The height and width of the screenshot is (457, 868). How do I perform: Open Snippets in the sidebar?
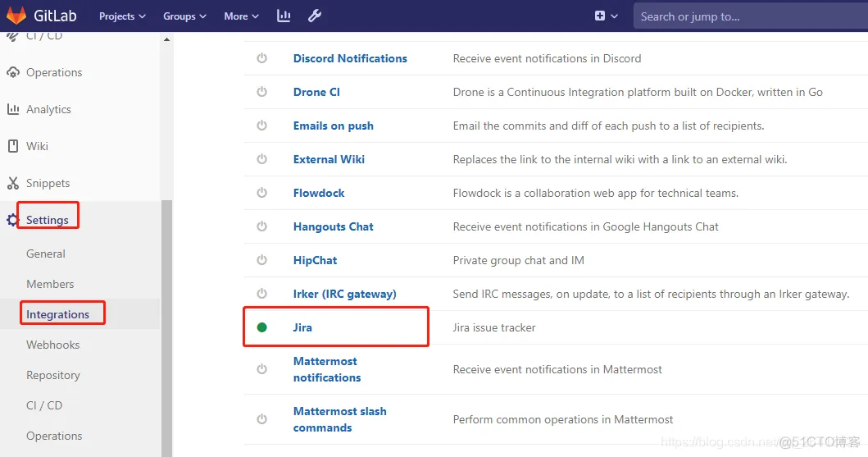48,183
